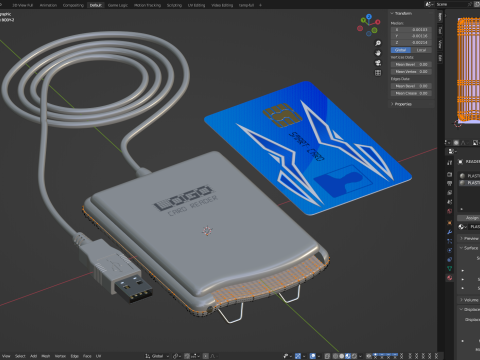The image size is (480, 360).
Task: Click the viewport zoom magnifier gizmo icon
Action: [x=378, y=43]
